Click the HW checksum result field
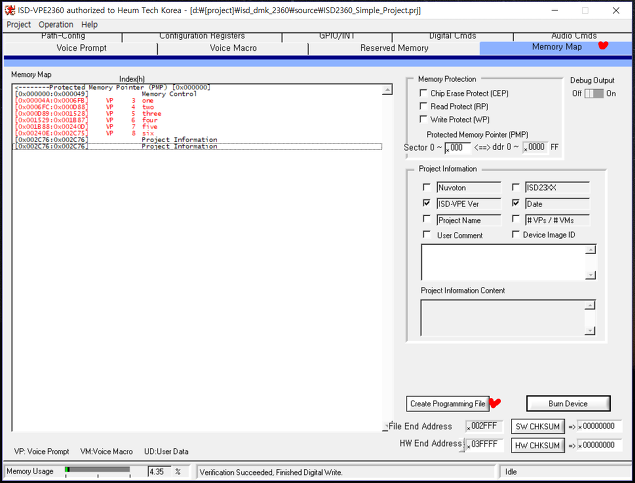The height and width of the screenshot is (483, 635). click(x=599, y=445)
